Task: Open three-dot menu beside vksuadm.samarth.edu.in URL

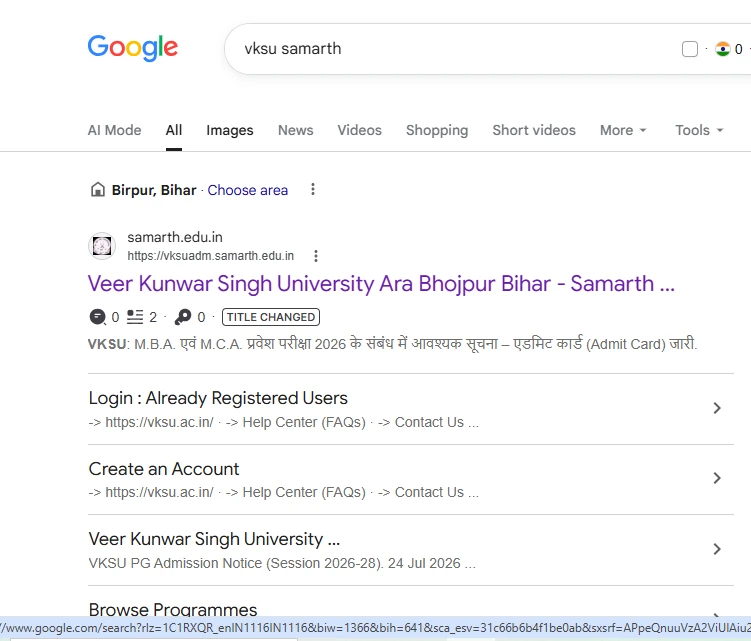Action: tap(316, 256)
